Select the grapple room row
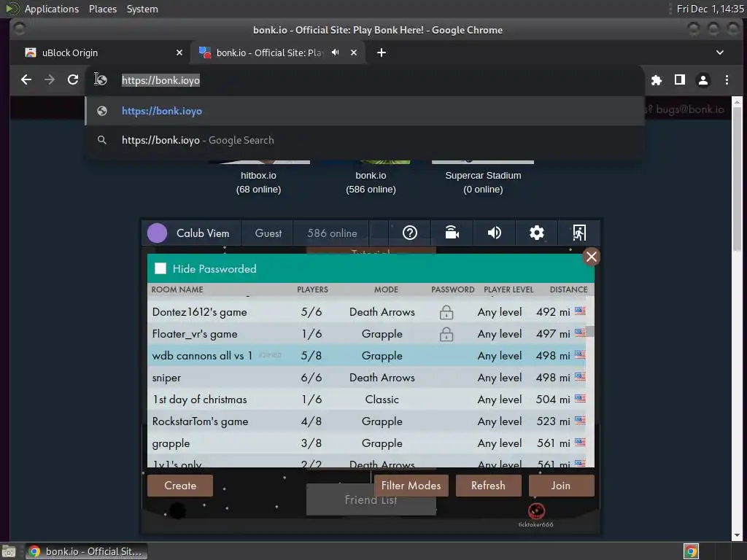This screenshot has height=560, width=747. coord(366,443)
